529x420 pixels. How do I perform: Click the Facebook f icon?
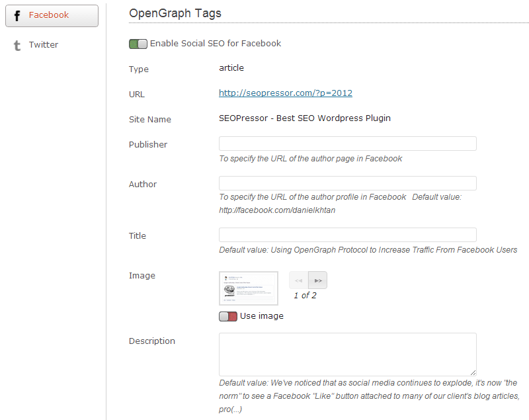click(x=17, y=15)
